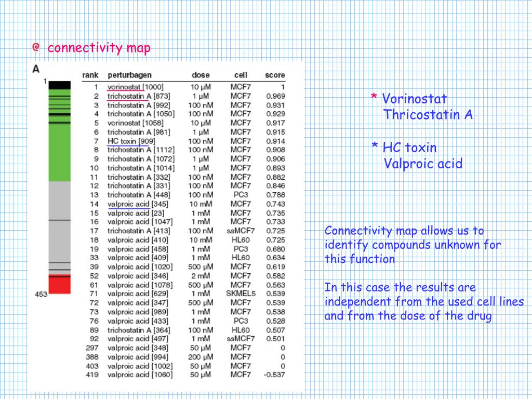Click the underlined "valproic acid [345]" entry

point(138,204)
